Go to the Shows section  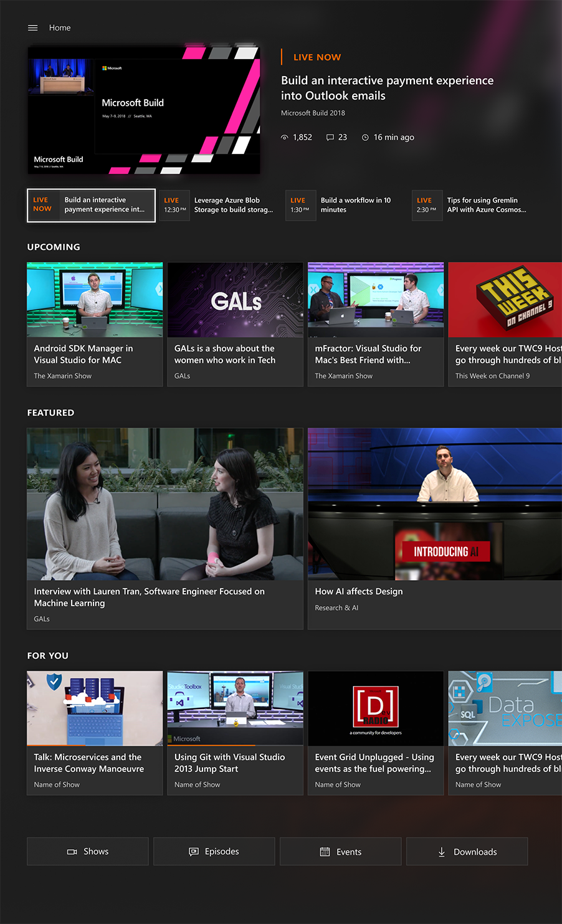pos(88,851)
